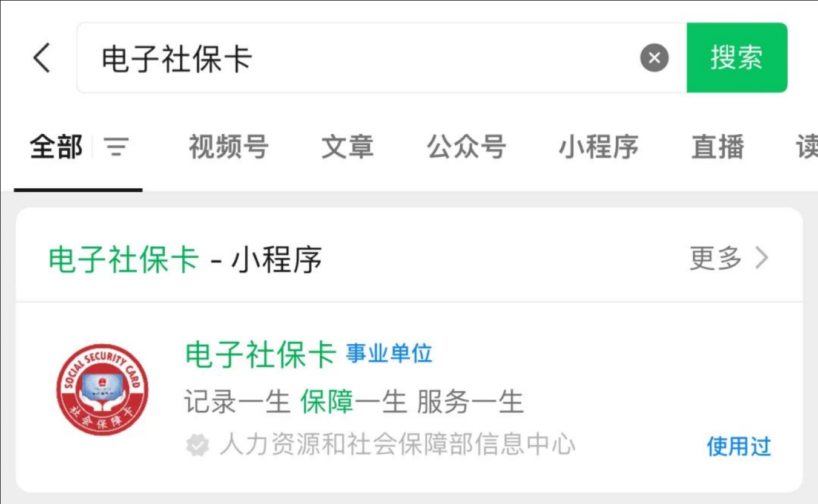Select the 全部 tab
Screen dimensions: 818x504
coord(56,147)
